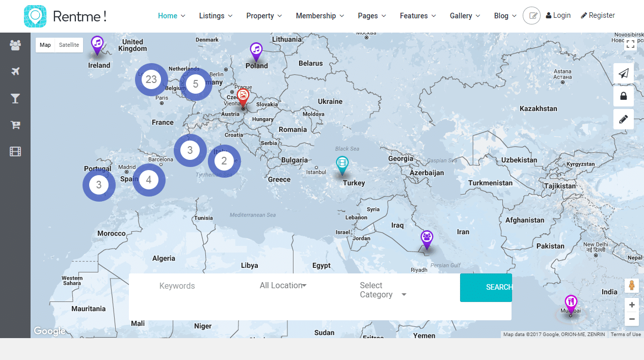This screenshot has height=360, width=644.
Task: Click the Rentme! brand name text
Action: [79, 16]
